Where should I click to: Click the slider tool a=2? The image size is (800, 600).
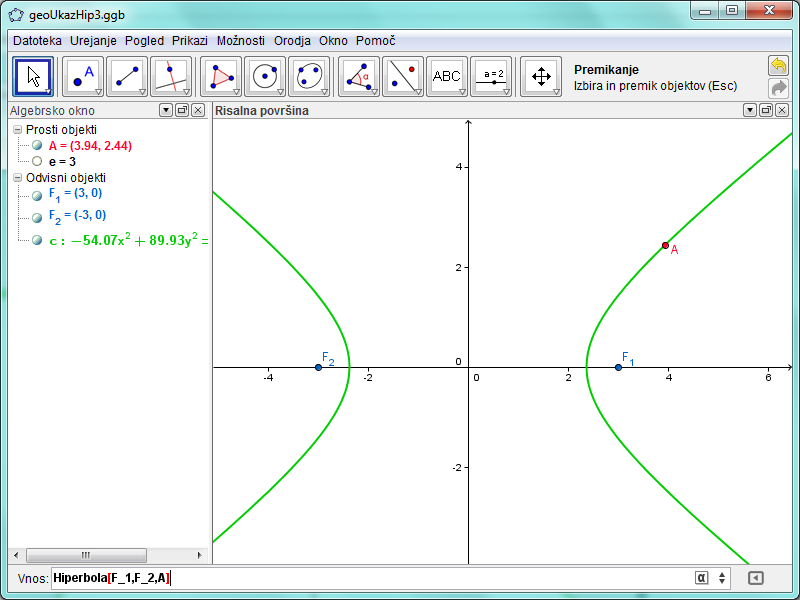tap(491, 76)
